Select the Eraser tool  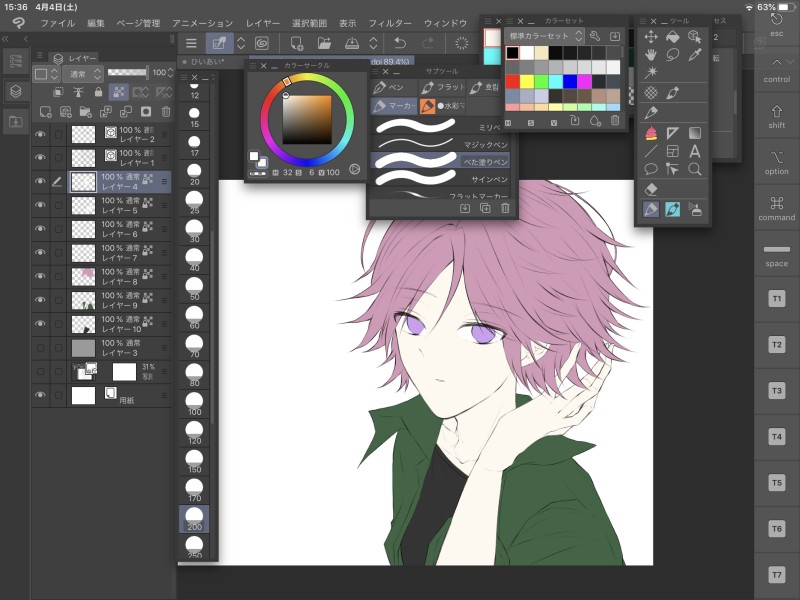(651, 188)
